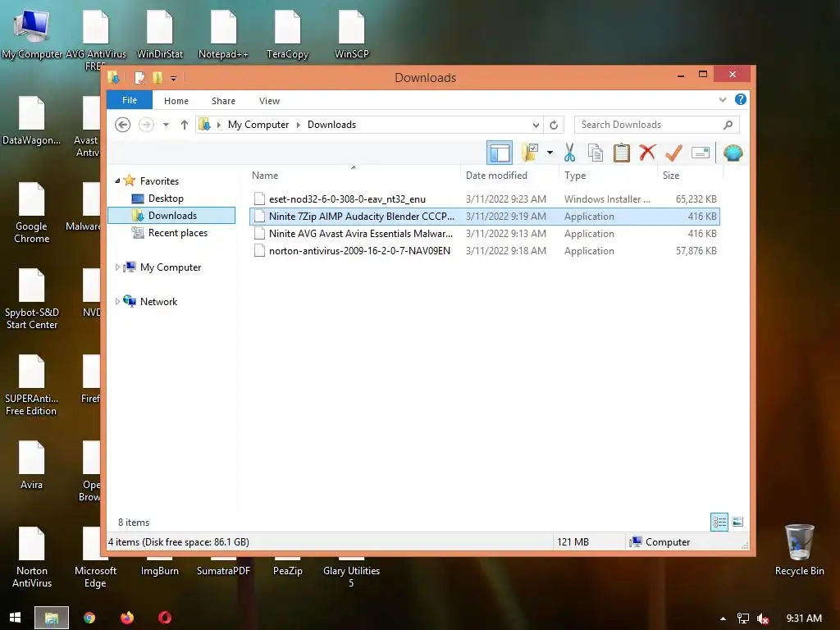Click the Notepad++ desktop shortcut
Image resolution: width=840 pixels, height=630 pixels.
point(223,34)
